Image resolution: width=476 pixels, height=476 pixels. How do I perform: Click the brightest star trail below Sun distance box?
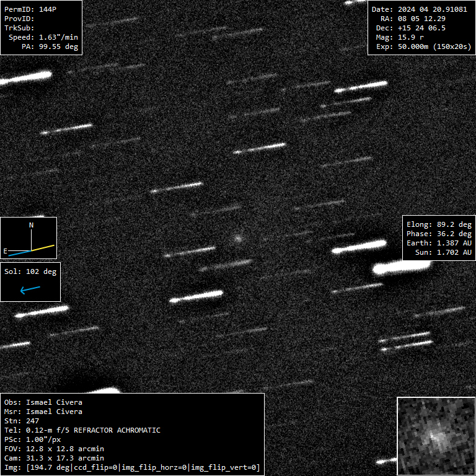tap(402, 267)
